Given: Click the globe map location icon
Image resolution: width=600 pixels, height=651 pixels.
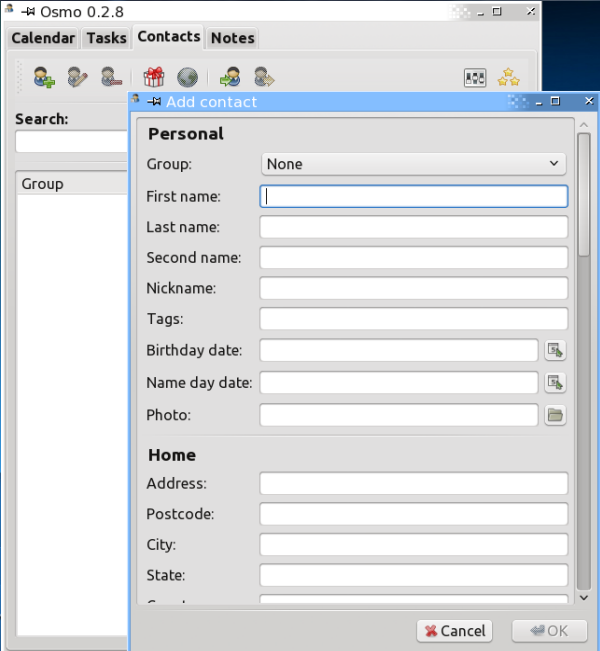Looking at the screenshot, I should pos(187,77).
